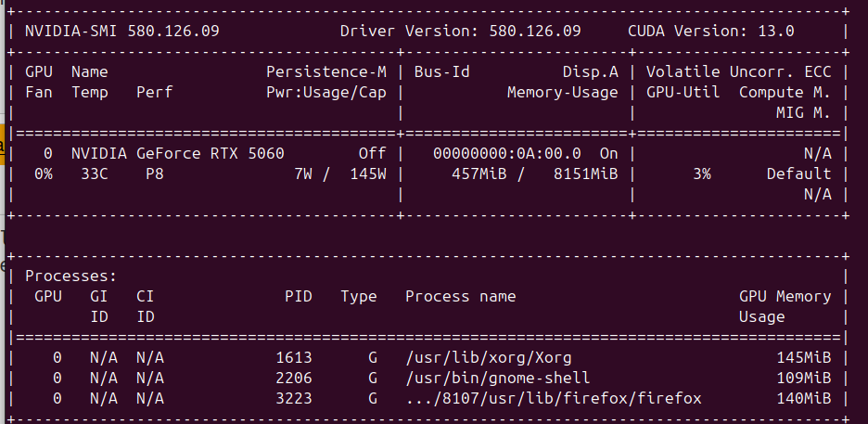This screenshot has width=868, height=424.
Task: Click the 145W power cap value
Action: [x=367, y=173]
